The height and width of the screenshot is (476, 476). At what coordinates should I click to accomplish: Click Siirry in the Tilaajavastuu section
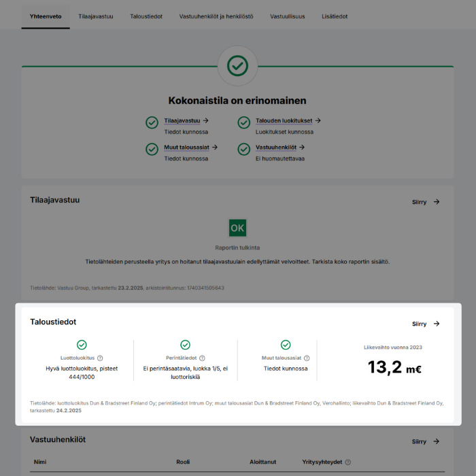pyautogui.click(x=426, y=202)
